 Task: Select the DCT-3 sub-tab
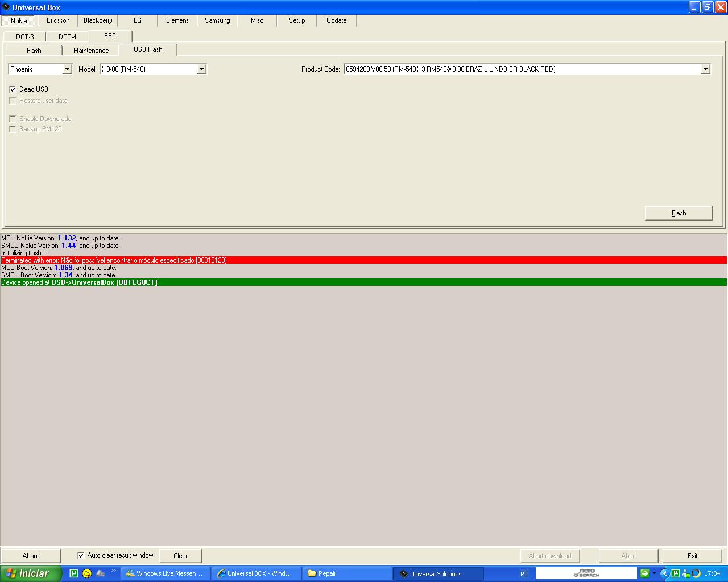tap(25, 37)
